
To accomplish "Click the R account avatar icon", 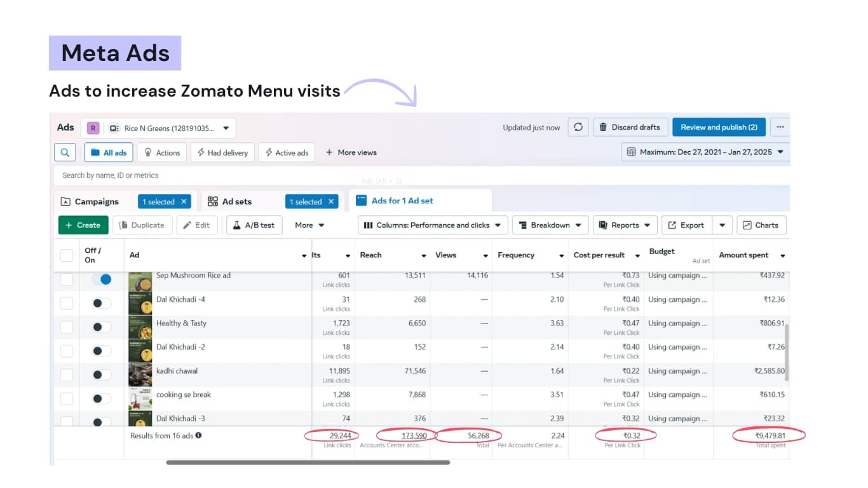I will click(93, 128).
